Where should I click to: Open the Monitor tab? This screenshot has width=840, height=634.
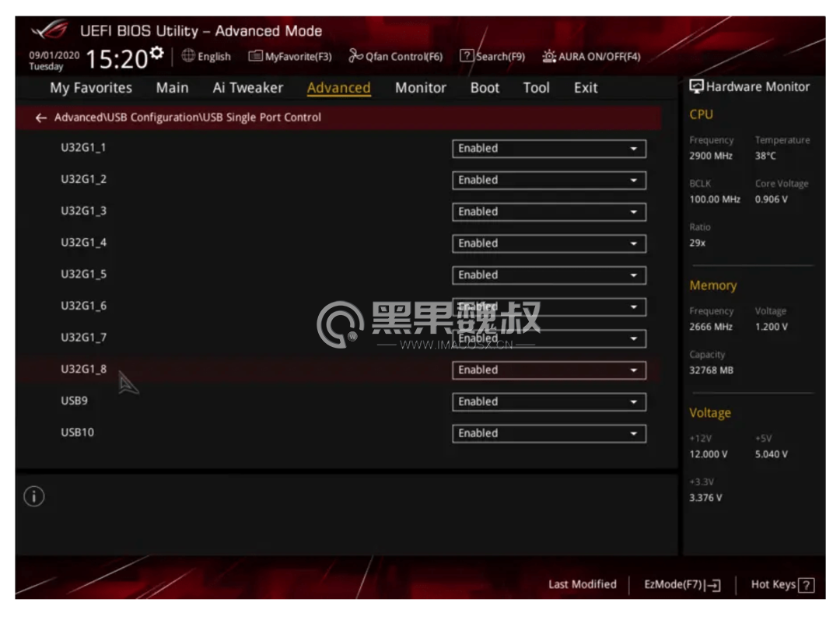click(x=421, y=88)
